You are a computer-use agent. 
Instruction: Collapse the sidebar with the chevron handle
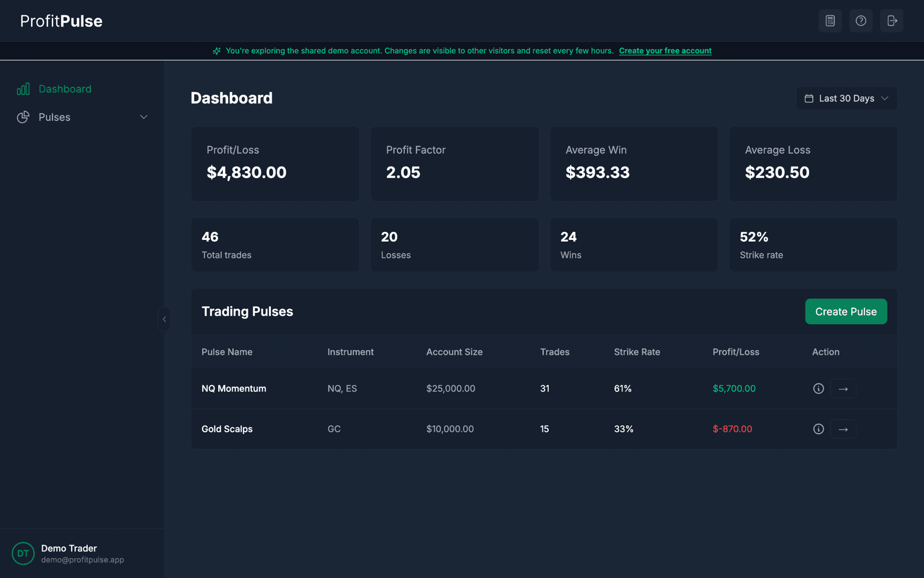pyautogui.click(x=164, y=319)
